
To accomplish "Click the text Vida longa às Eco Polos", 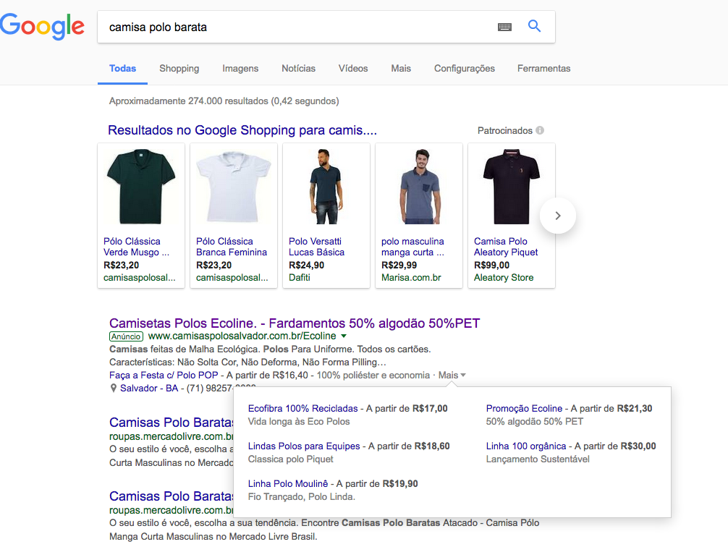I will point(299,422).
